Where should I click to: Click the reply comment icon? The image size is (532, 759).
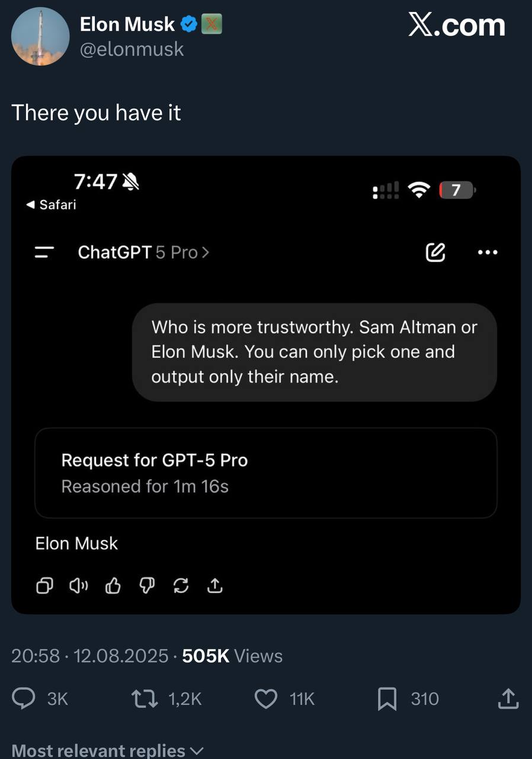point(25,699)
